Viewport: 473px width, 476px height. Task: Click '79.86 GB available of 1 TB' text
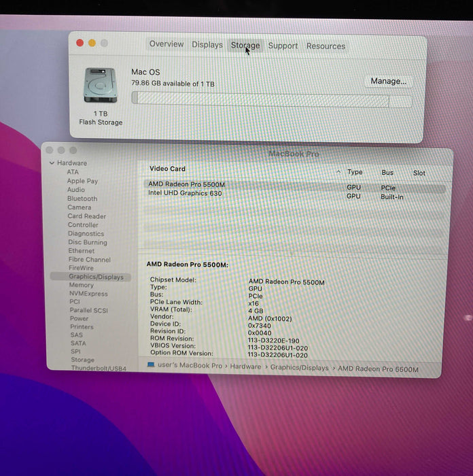173,83
